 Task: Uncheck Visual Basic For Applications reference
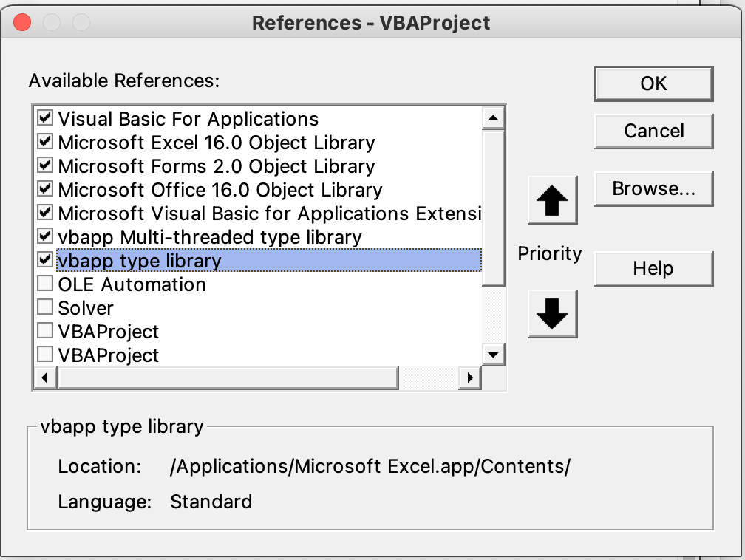tap(46, 118)
